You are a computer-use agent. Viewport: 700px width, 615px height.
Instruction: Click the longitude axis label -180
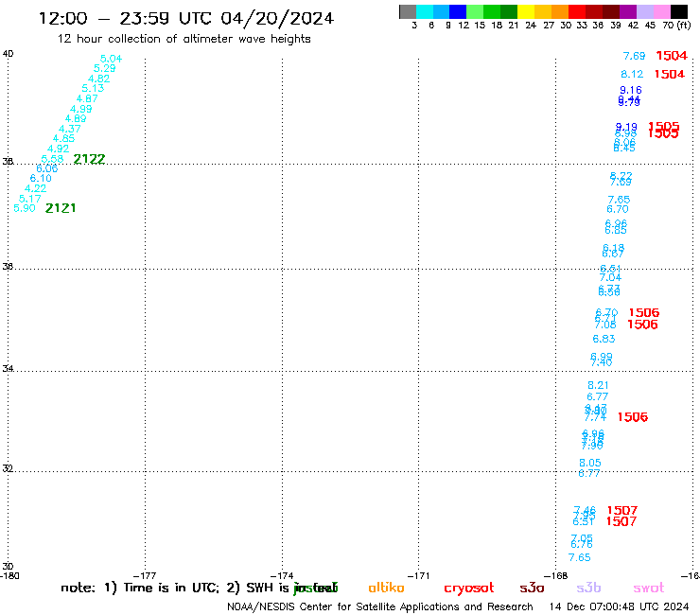[9, 576]
